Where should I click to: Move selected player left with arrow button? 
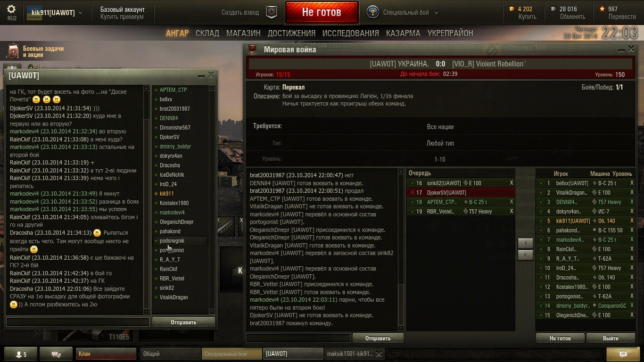pyautogui.click(x=525, y=255)
